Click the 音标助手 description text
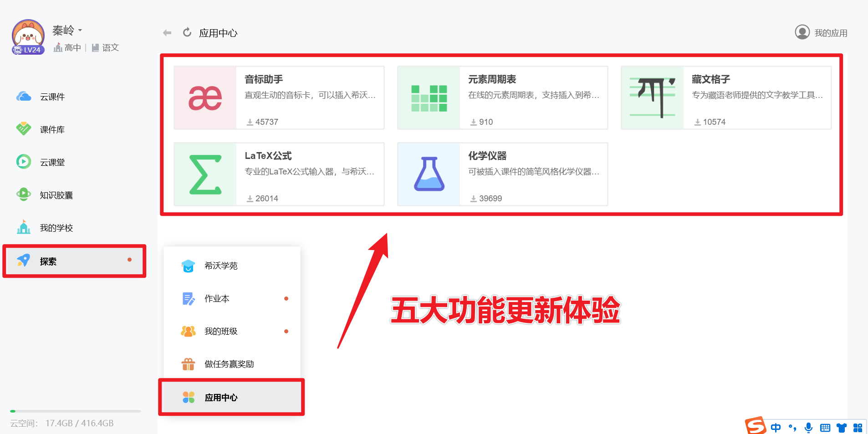The height and width of the screenshot is (434, 868). coord(310,95)
